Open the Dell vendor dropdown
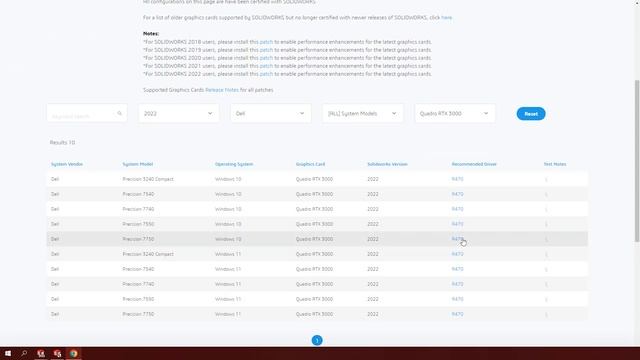Screen dimensions: 640x360 (271, 113)
